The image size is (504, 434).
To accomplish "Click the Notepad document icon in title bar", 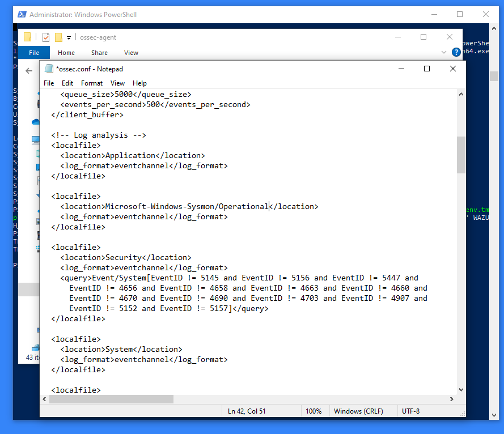I will (x=49, y=69).
